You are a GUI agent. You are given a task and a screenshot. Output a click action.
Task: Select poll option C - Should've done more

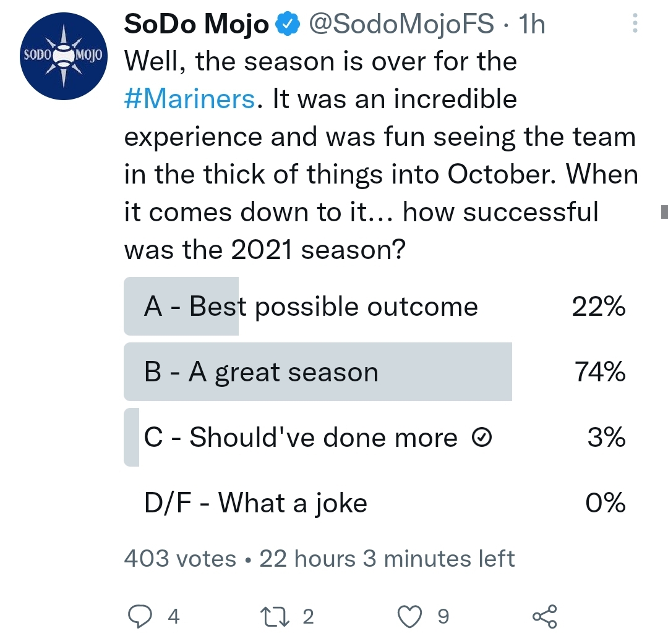click(301, 438)
